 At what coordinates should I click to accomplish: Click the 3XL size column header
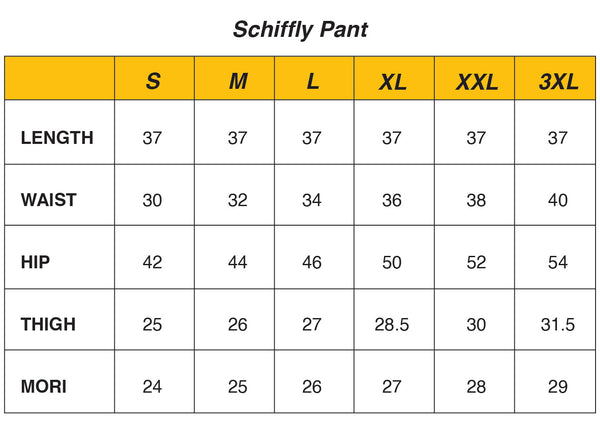(x=558, y=82)
